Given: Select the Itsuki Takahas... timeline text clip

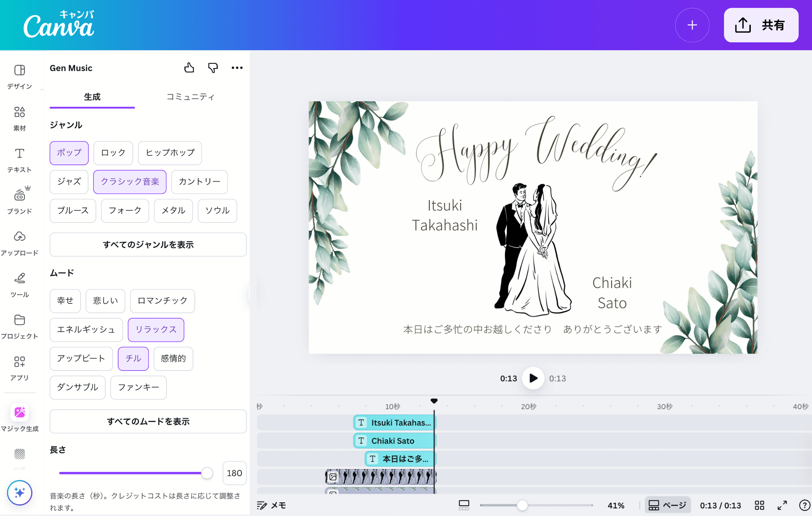Looking at the screenshot, I should click(x=395, y=422).
